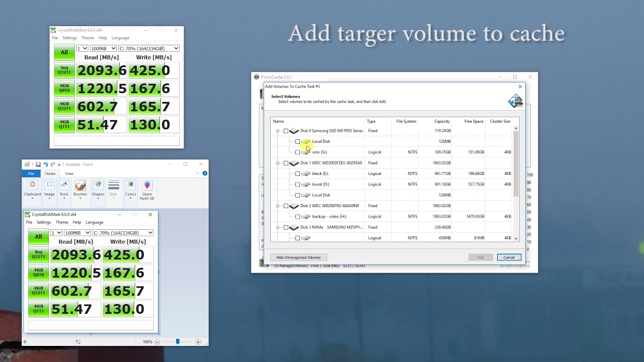
Task: Click the drive icon beside vms (G:)
Action: 306,152
